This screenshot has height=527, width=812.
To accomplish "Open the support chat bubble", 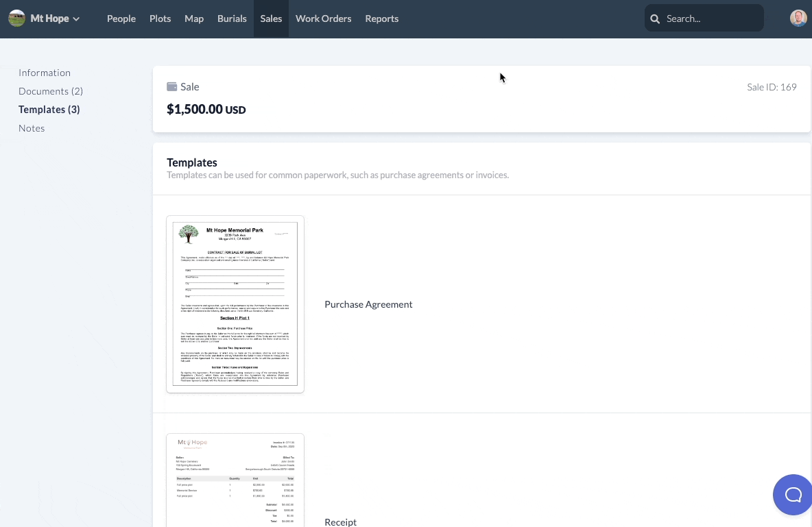I will coord(793,494).
